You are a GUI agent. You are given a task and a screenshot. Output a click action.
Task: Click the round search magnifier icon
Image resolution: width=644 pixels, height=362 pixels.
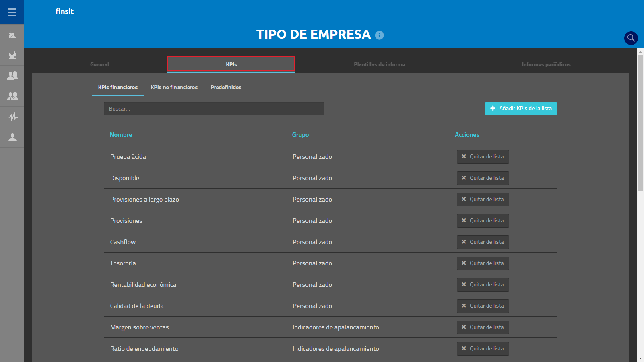[631, 38]
